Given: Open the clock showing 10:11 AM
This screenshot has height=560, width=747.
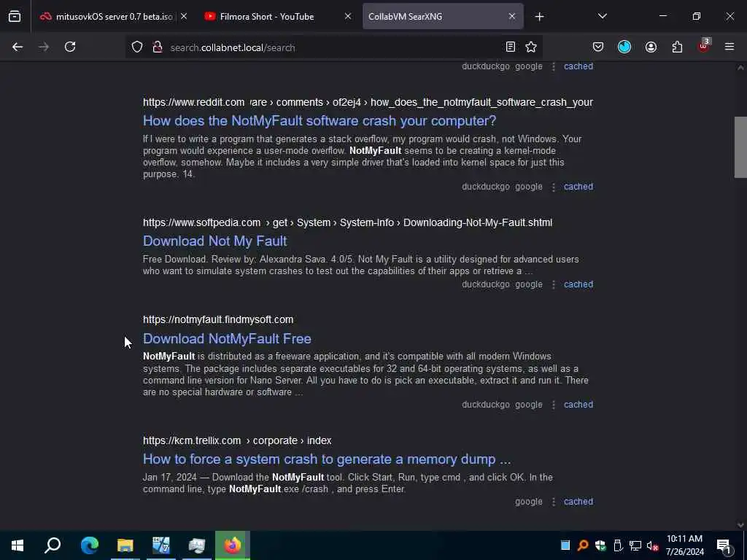Looking at the screenshot, I should pos(684,545).
